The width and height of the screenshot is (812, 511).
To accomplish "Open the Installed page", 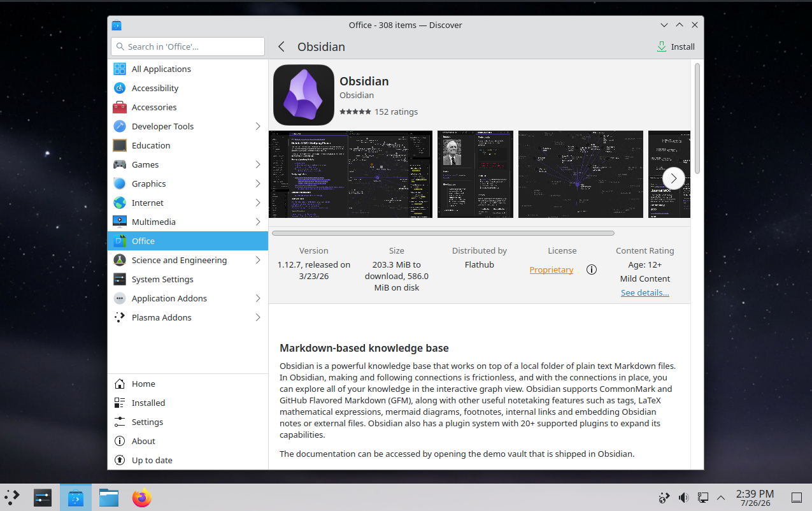I will tap(188, 403).
